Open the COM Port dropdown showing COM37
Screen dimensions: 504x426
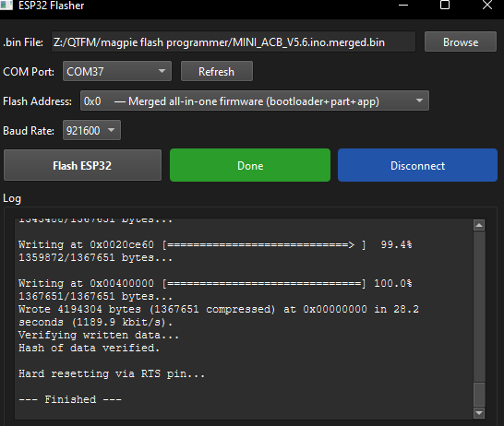pos(117,71)
